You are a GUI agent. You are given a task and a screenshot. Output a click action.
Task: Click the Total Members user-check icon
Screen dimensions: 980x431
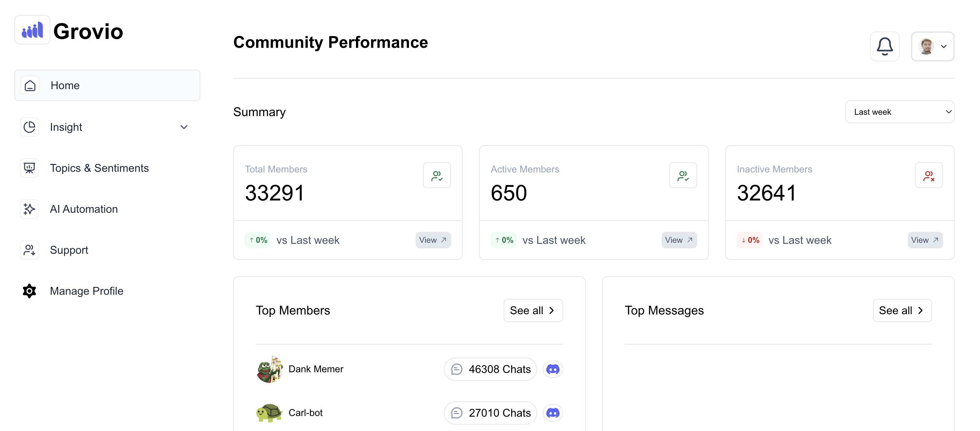click(x=437, y=175)
